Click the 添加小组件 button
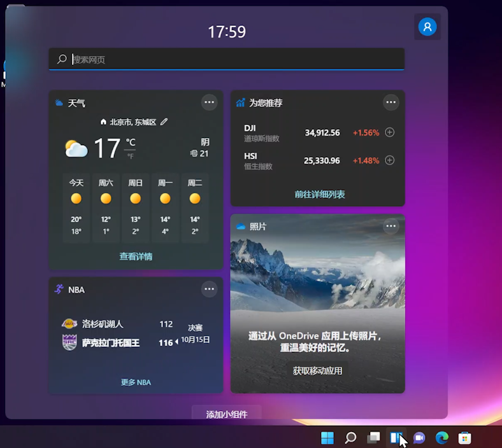Screen dimensions: 502x448 (227, 413)
